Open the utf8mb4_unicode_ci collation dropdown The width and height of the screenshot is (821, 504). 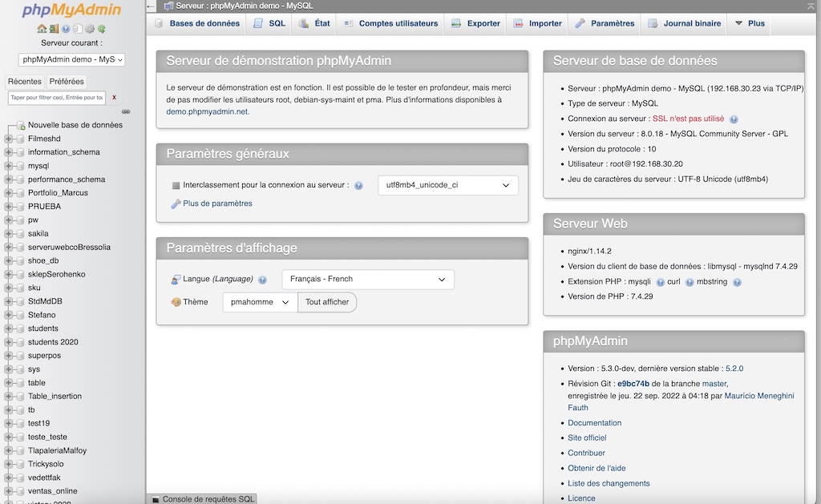(448, 185)
